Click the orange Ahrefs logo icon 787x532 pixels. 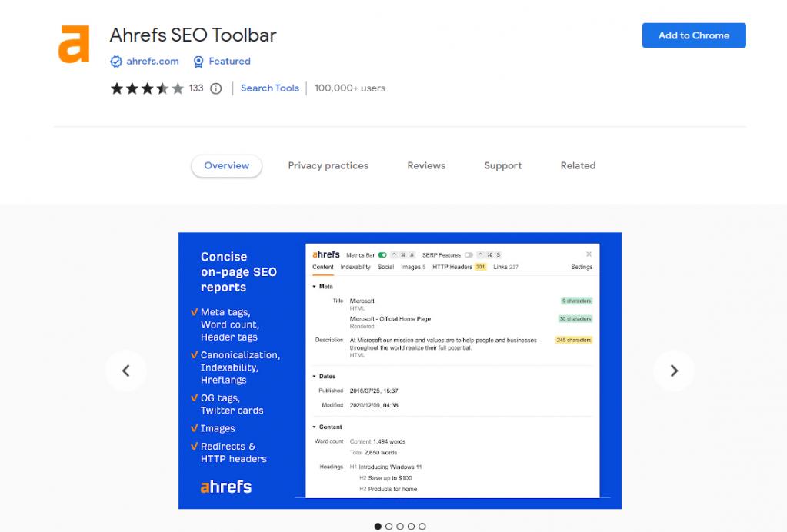coord(74,44)
